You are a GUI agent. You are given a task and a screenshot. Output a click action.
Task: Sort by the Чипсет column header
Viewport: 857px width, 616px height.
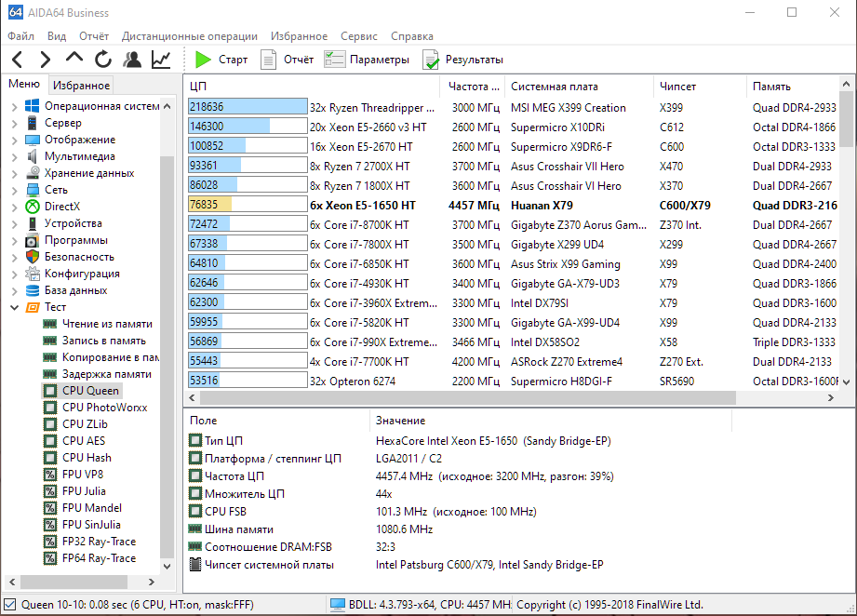pos(700,87)
